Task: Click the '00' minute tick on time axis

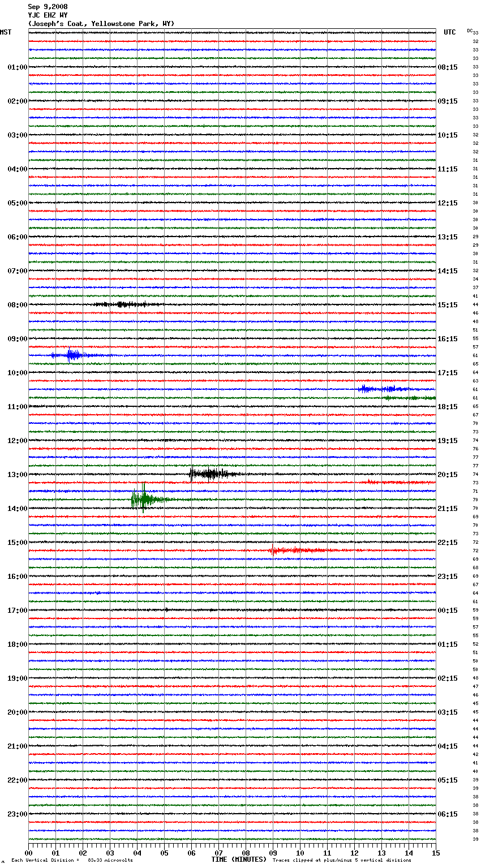Action: (28, 853)
